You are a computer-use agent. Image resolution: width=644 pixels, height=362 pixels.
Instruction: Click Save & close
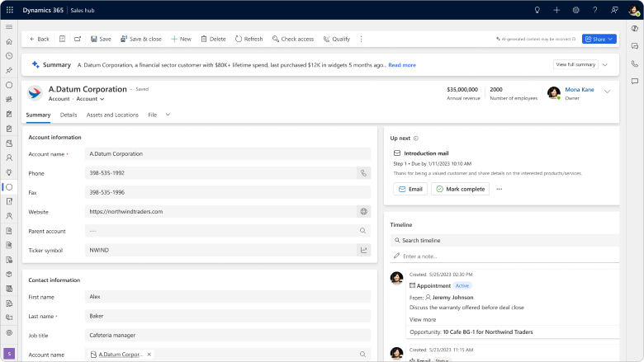pos(141,39)
